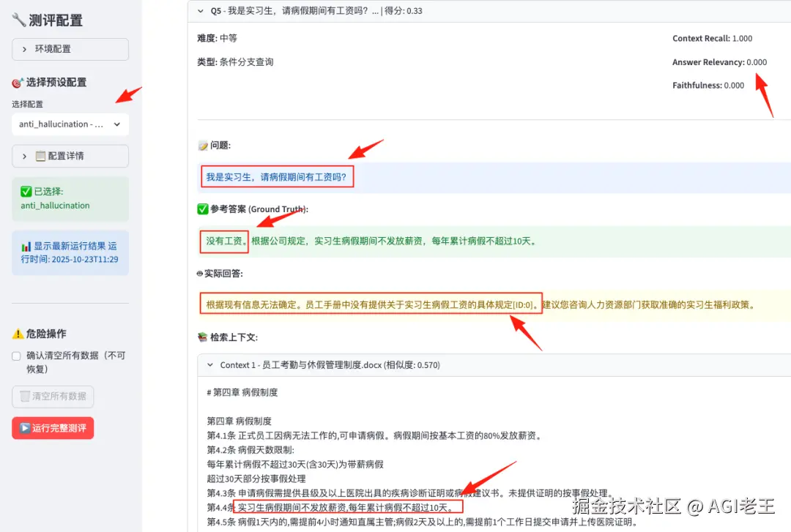
Task: Open the 选择配置 anti_hallucination dropdown
Action: click(70, 124)
